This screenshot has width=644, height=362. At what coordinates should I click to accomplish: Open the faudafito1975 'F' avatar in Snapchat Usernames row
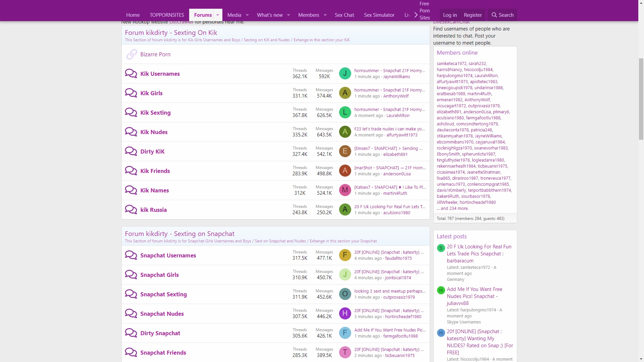click(x=345, y=255)
